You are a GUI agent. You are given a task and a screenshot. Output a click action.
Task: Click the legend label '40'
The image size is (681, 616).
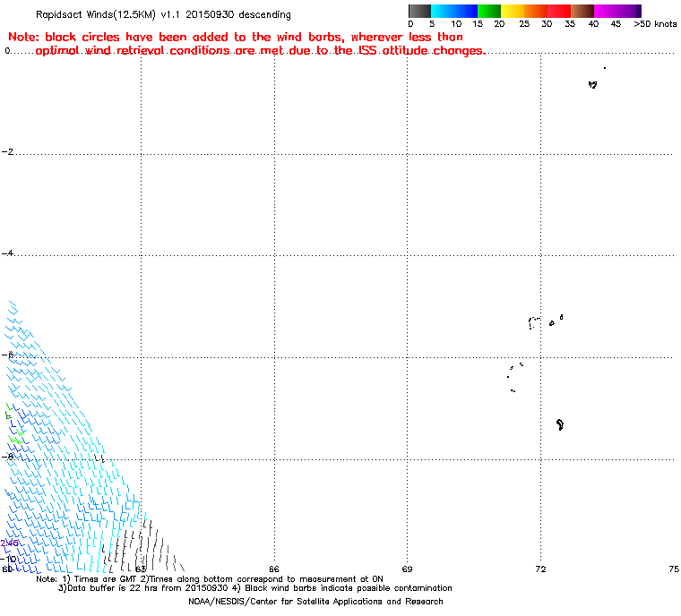tap(593, 24)
